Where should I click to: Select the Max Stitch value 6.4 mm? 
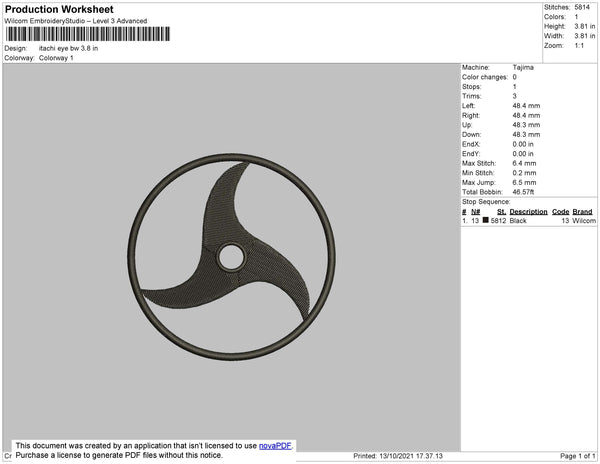(524, 163)
